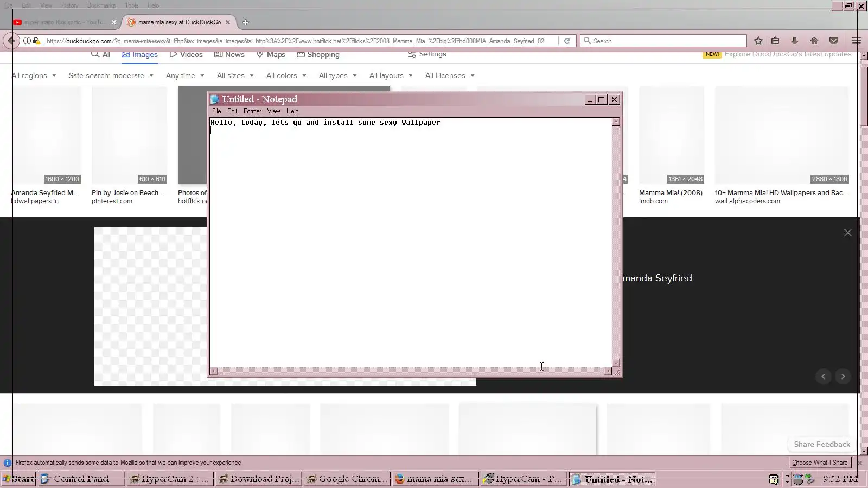
Task: Show Firefox bookmarks list icon
Action: click(x=775, y=41)
